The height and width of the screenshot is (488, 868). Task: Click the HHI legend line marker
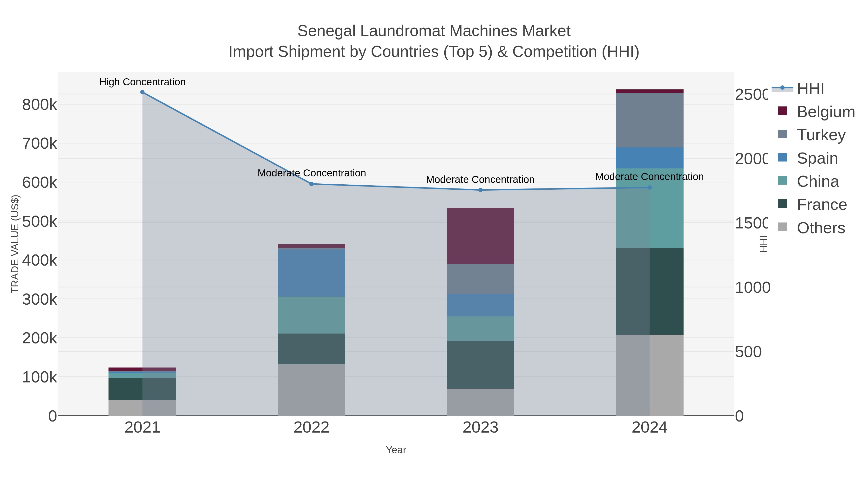point(782,88)
